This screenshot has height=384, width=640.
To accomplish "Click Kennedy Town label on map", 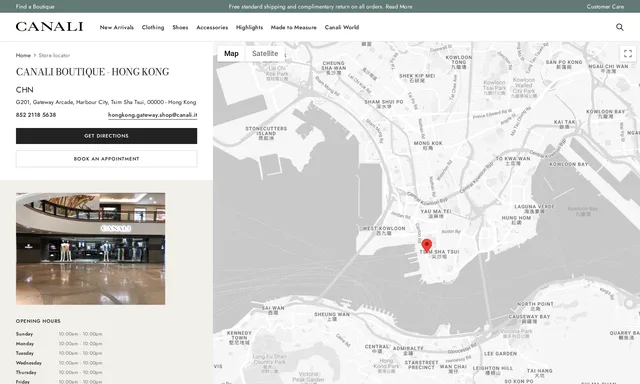I will [239, 338].
